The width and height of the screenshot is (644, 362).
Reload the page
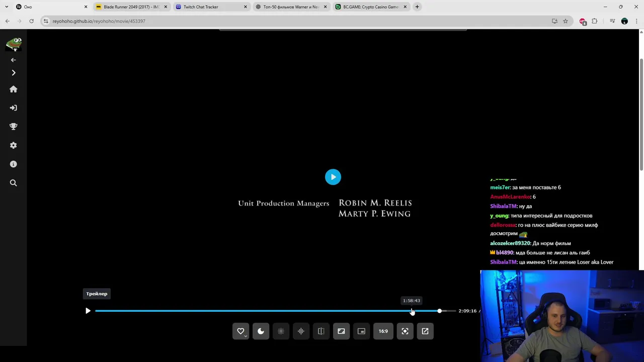coord(31,21)
